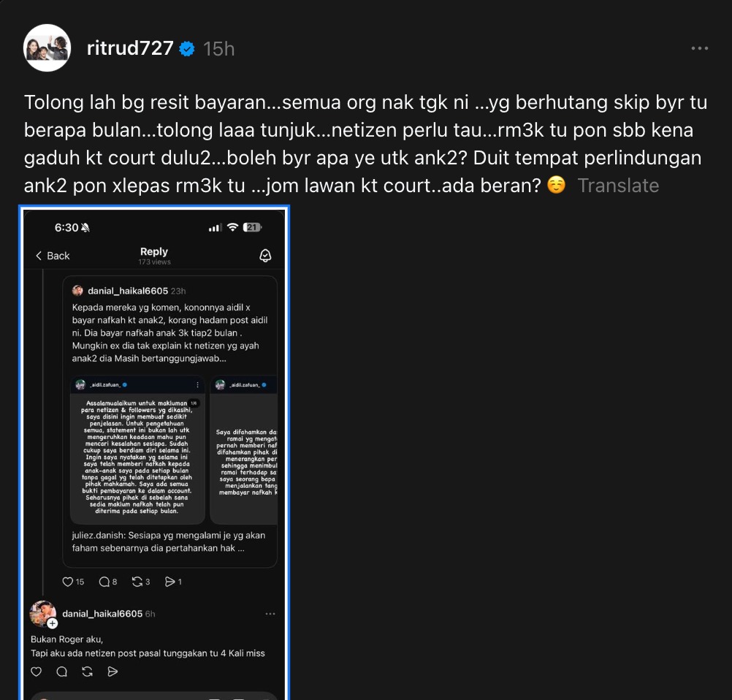Open danial_haikal6605 reply's three-dot menu

[x=270, y=614]
